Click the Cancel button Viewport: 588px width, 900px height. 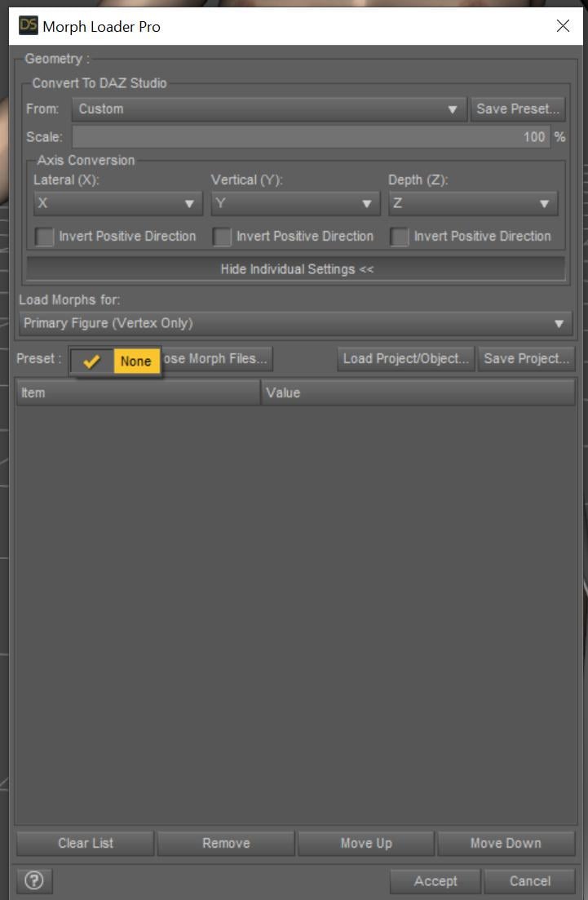pos(529,881)
